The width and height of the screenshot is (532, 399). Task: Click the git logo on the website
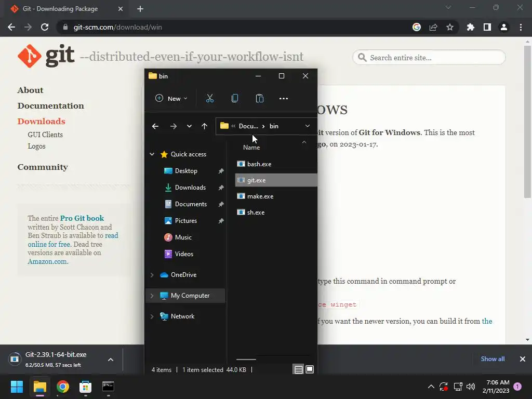coord(46,56)
